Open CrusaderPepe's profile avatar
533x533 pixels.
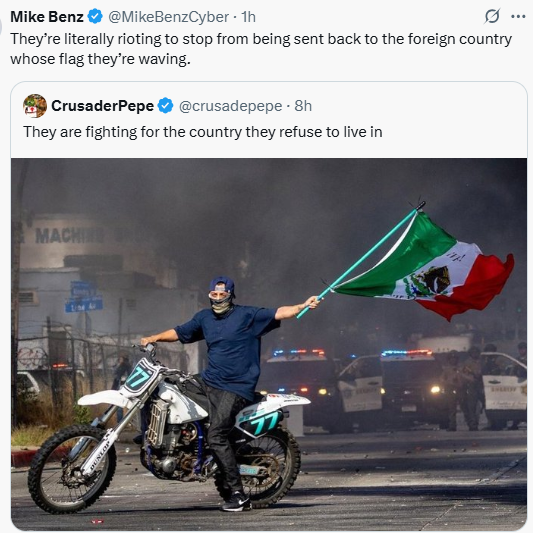[x=35, y=106]
